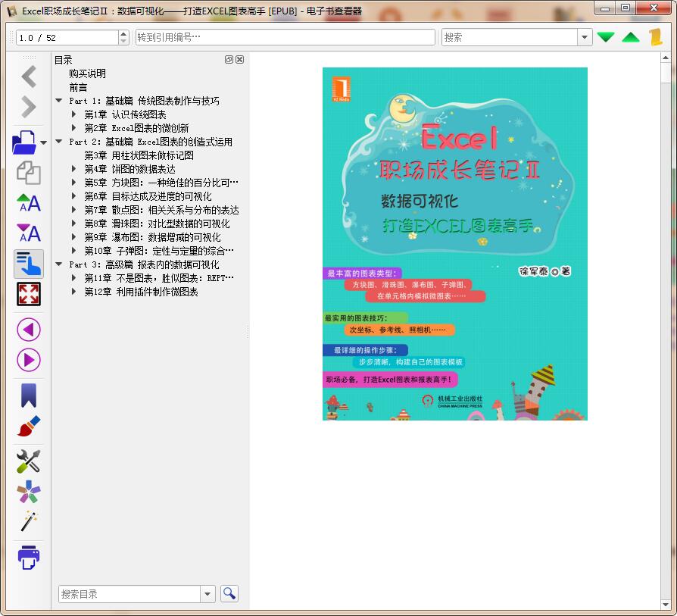This screenshot has width=677, height=616.
Task: Open the 搜索目录 history dropdown
Action: click(x=207, y=594)
